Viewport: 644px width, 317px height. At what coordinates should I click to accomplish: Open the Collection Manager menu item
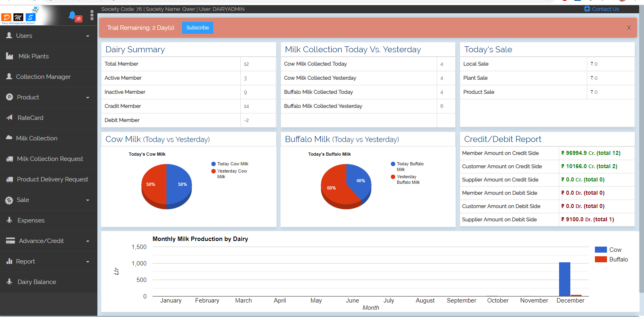point(43,77)
